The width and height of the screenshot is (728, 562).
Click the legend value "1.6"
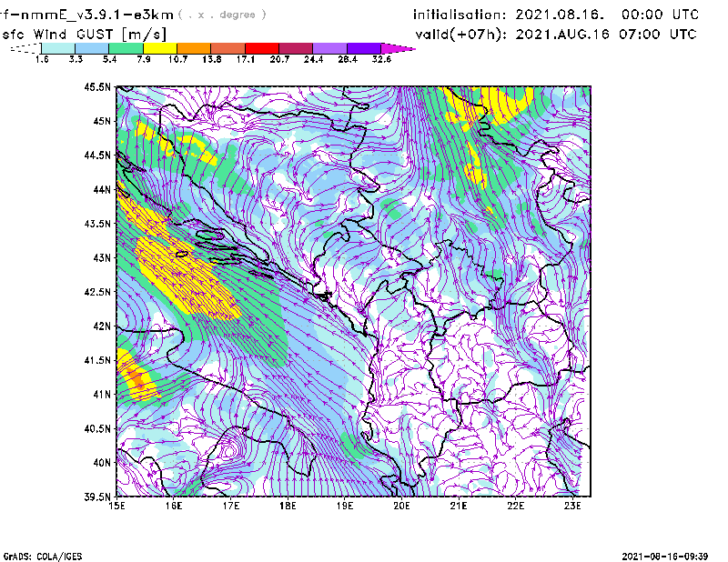tap(42, 59)
